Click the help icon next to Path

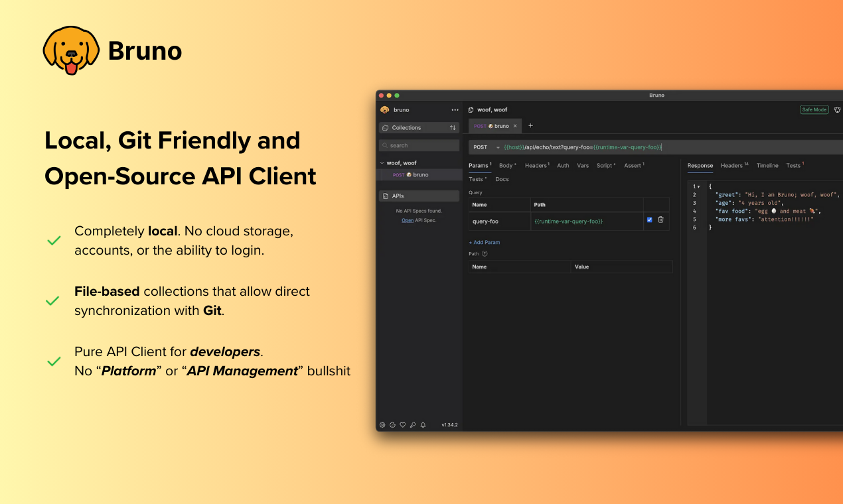coord(485,253)
